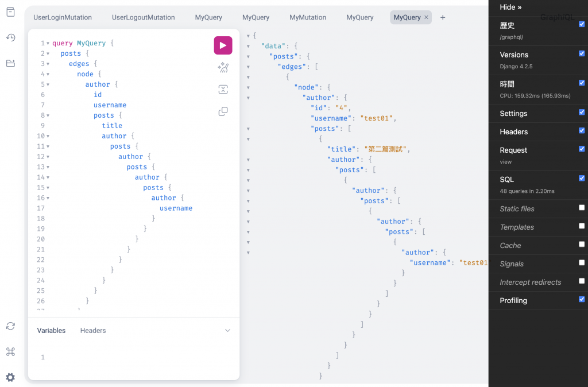Switch to the UserLoginMutation tab

pos(63,17)
